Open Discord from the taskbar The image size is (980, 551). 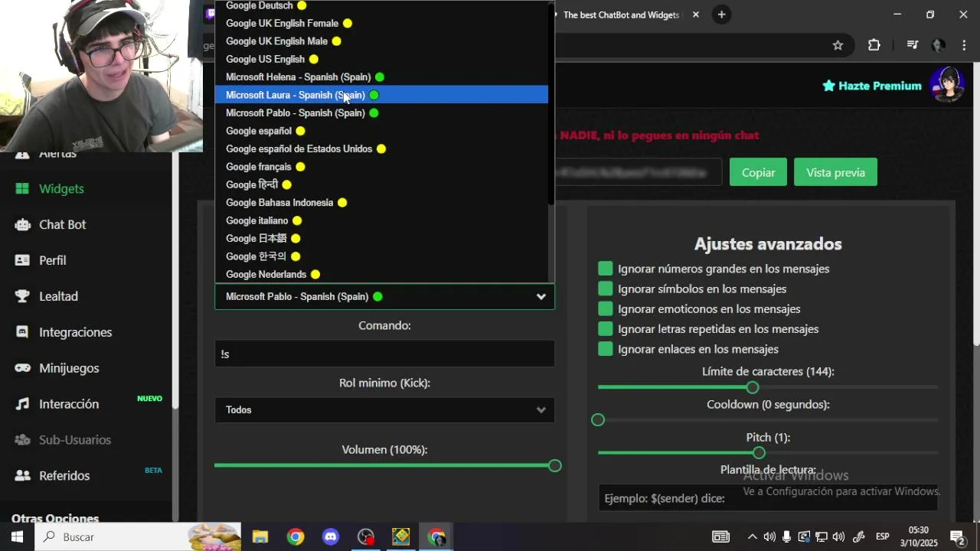click(x=331, y=537)
